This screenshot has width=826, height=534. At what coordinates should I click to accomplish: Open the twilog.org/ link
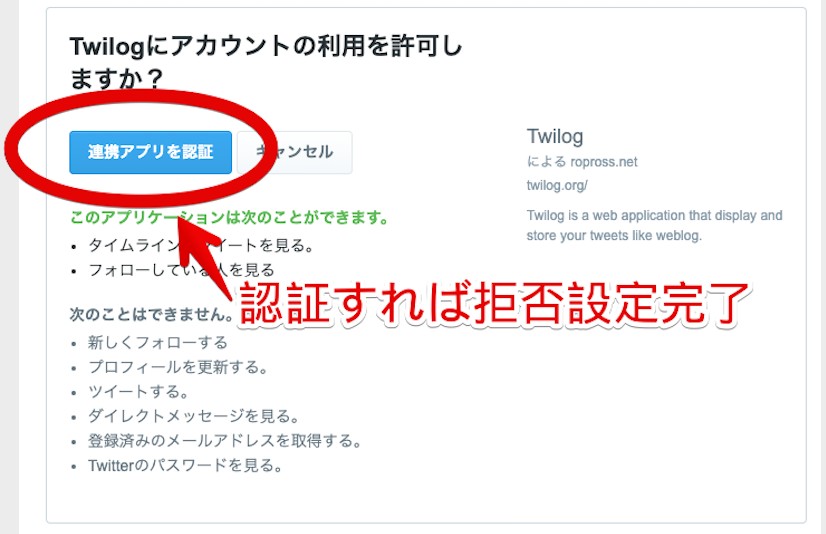pyautogui.click(x=557, y=185)
